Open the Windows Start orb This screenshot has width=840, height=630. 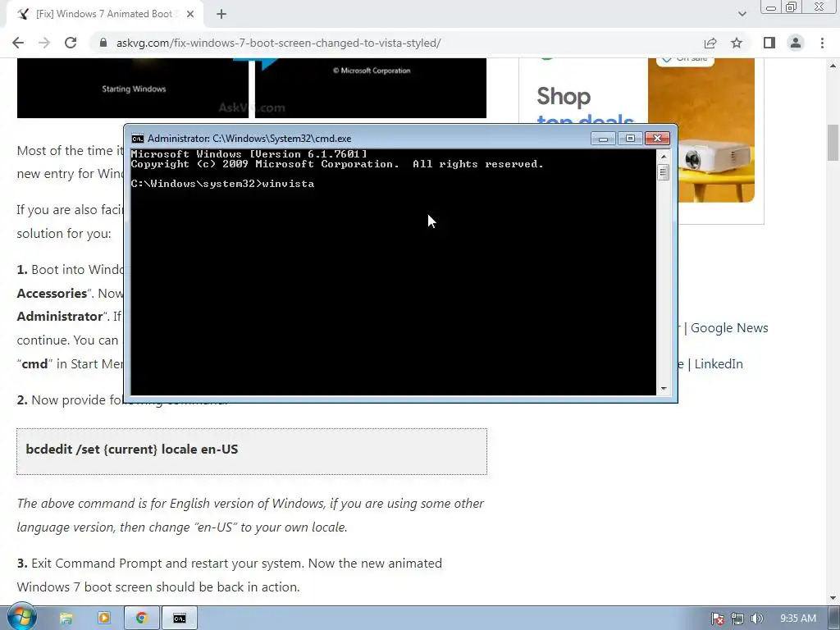click(x=22, y=617)
